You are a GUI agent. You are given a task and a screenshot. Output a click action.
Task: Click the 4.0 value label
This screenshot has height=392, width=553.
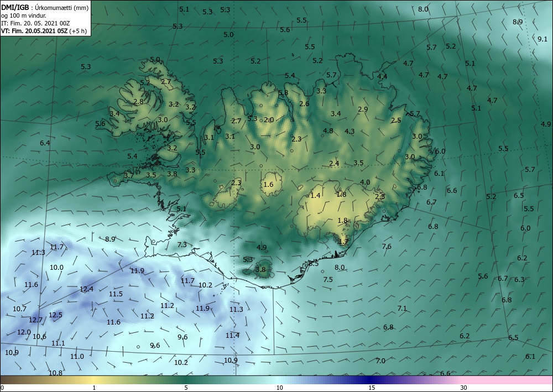[x=365, y=182]
